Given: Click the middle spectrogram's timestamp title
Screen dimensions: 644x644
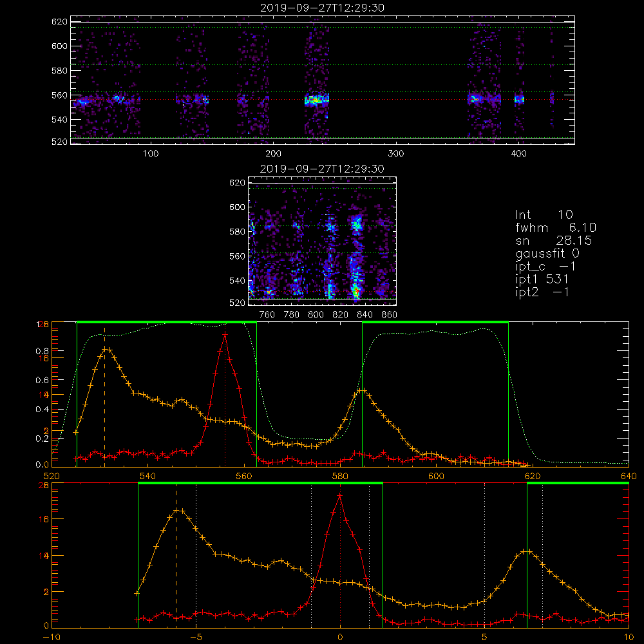Looking at the screenshot, I should [x=322, y=169].
